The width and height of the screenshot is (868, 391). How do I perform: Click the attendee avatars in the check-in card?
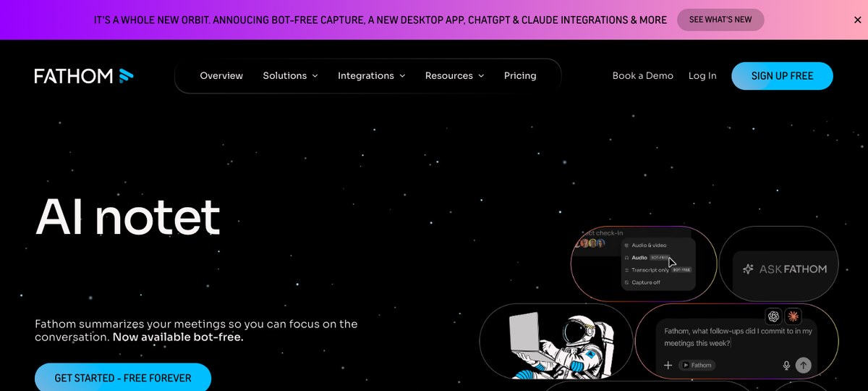coord(592,244)
